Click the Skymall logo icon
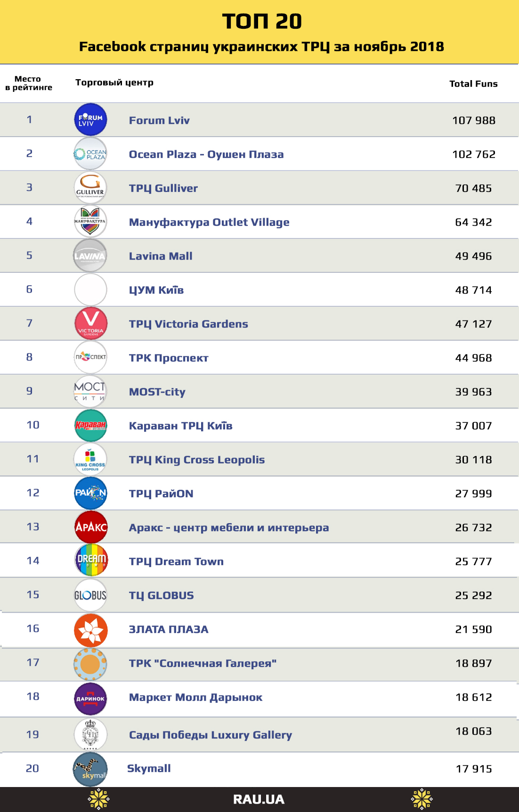This screenshot has width=519, height=812. pyautogui.click(x=90, y=769)
